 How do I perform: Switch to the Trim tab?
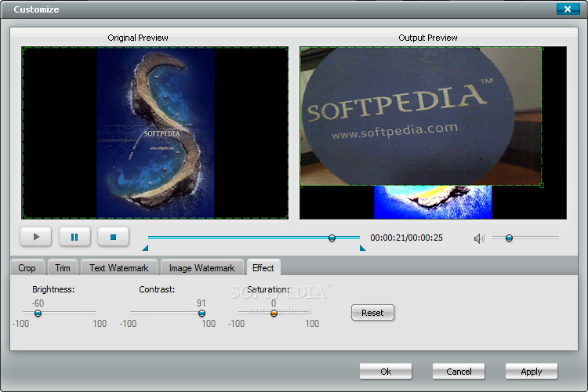coord(63,268)
